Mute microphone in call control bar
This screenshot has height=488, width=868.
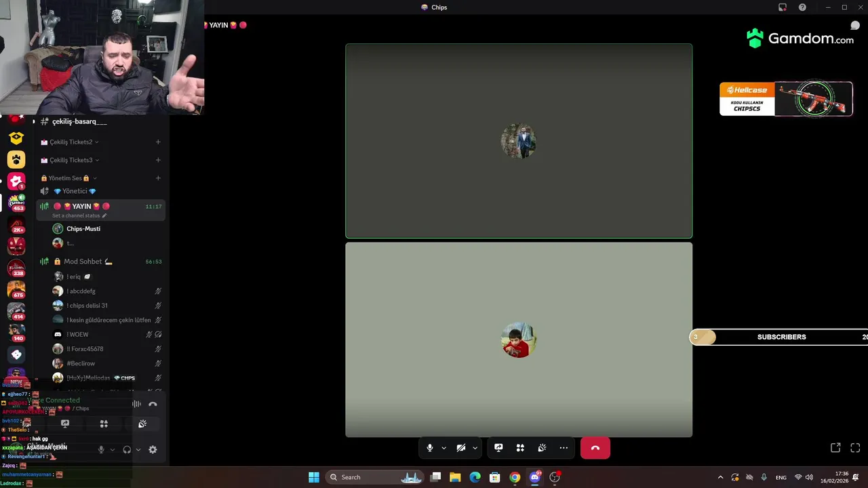pyautogui.click(x=430, y=448)
